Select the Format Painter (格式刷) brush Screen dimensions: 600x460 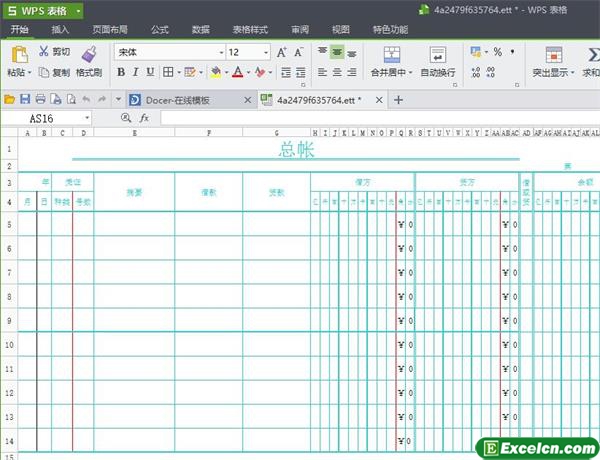click(89, 54)
